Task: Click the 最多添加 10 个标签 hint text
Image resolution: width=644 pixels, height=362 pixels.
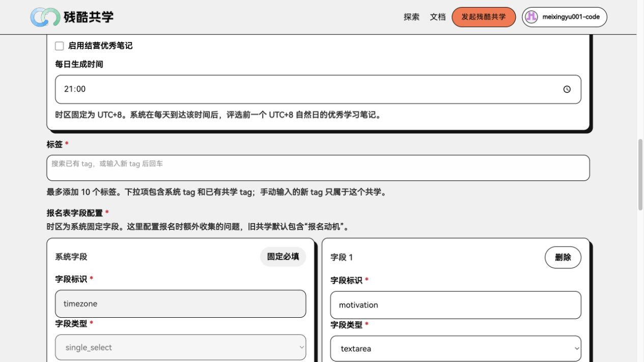Action: pos(218,192)
